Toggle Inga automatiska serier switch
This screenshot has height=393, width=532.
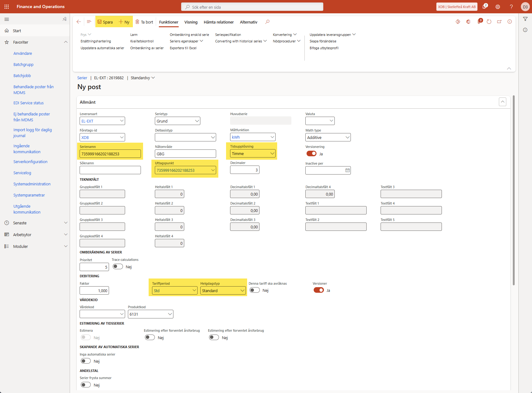pos(86,361)
